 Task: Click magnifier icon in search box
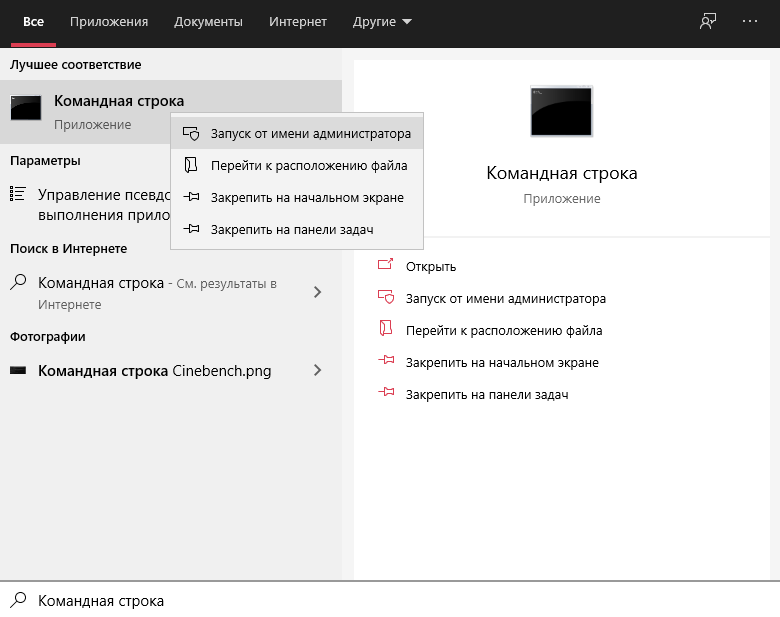tap(18, 600)
